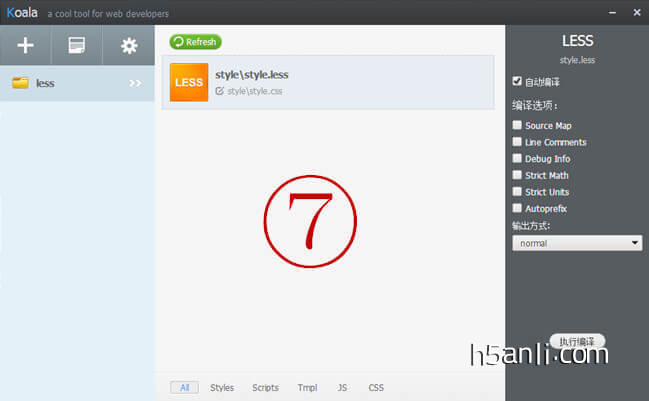Select the JS filter tab
The image size is (649, 401).
pyautogui.click(x=342, y=387)
